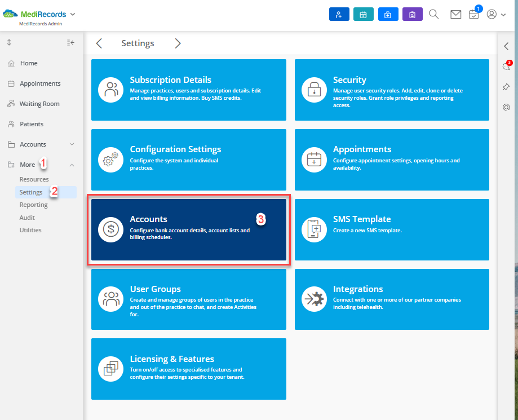Click the More menu item
This screenshot has width=518, height=420.
pos(28,165)
